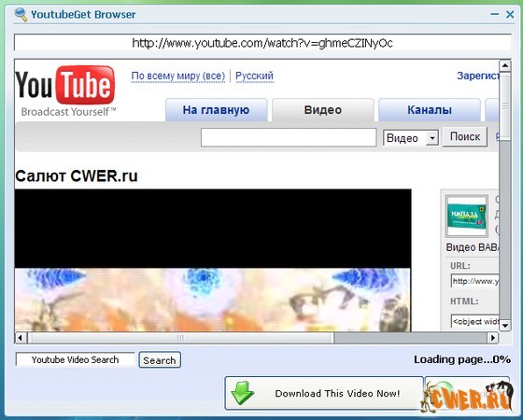Switch to the На главную tab

coord(216,110)
